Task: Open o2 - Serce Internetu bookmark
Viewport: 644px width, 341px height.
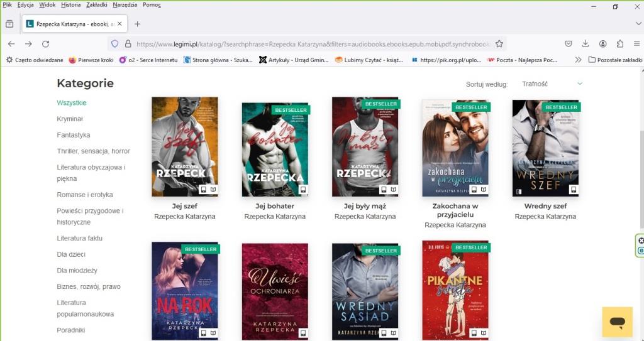Action: tap(148, 60)
